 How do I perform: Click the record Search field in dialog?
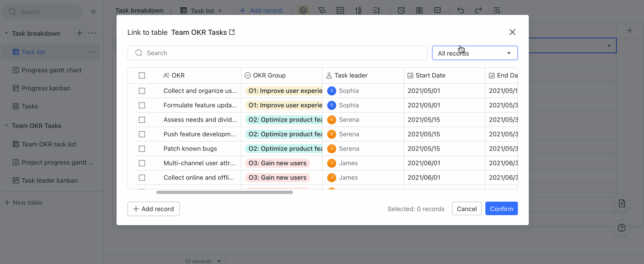point(277,53)
